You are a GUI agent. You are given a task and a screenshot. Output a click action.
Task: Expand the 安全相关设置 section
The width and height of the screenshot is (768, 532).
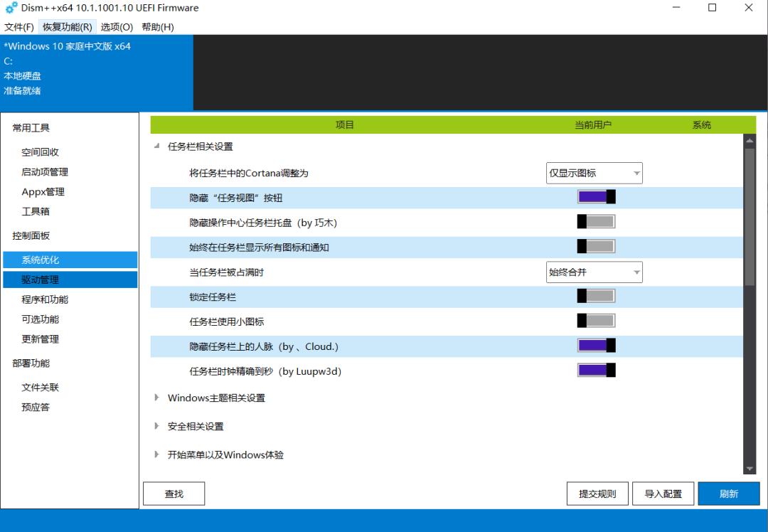157,426
